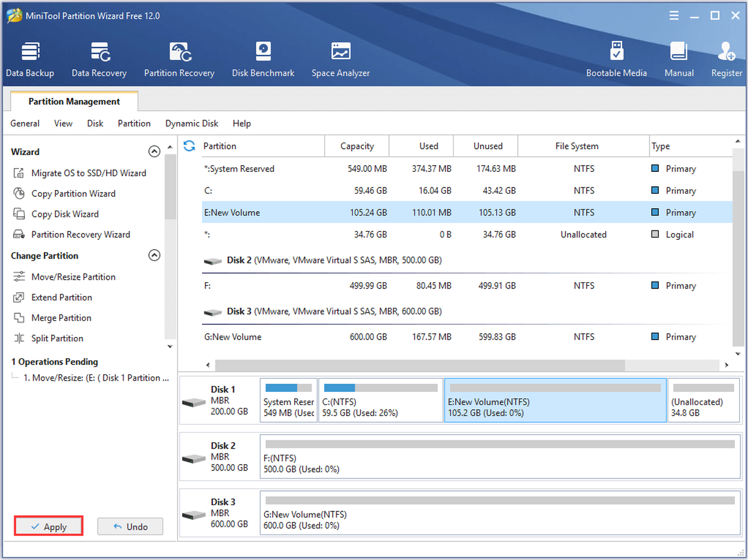The width and height of the screenshot is (748, 560).
Task: Select the C: partition row
Action: (467, 191)
